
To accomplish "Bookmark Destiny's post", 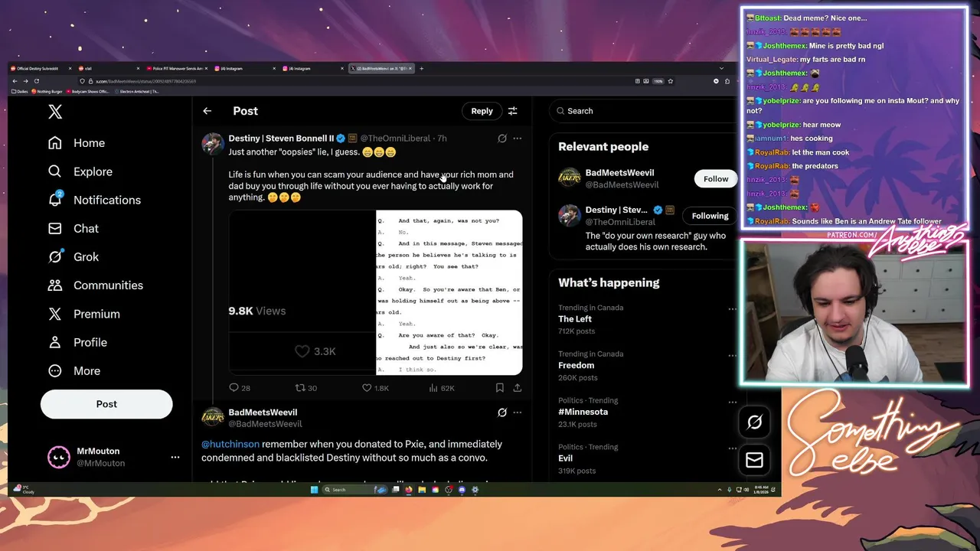I will (x=500, y=388).
